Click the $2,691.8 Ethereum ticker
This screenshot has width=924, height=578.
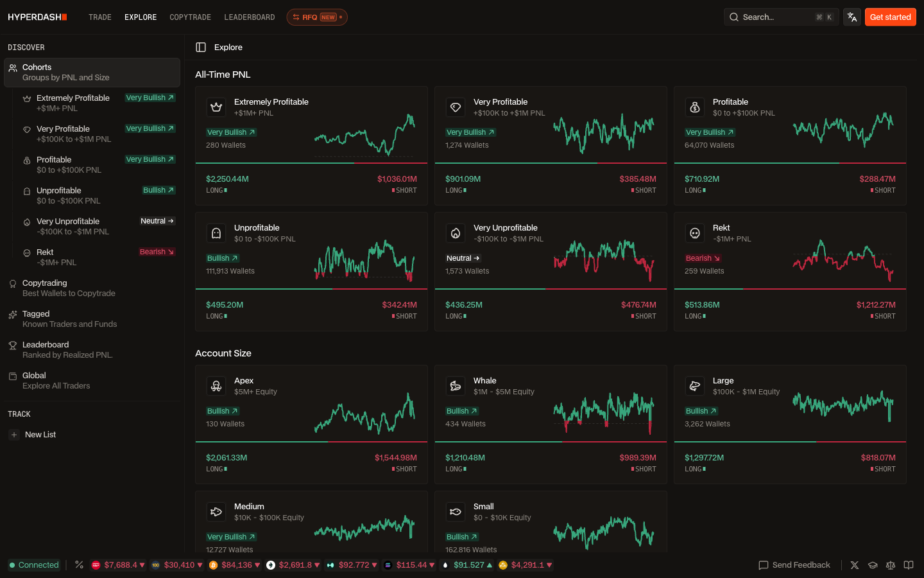click(x=293, y=565)
